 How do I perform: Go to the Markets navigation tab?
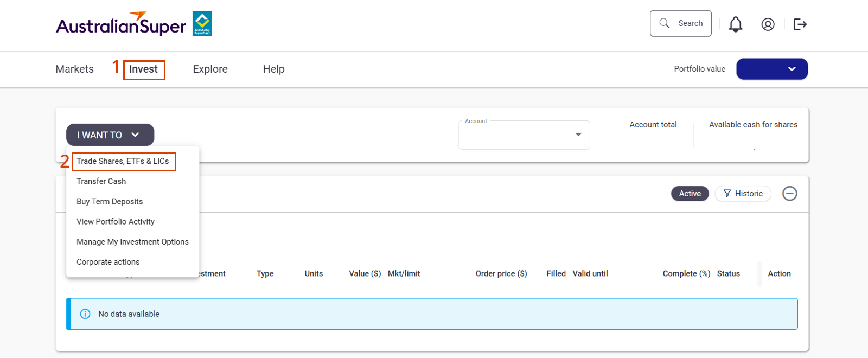(74, 69)
